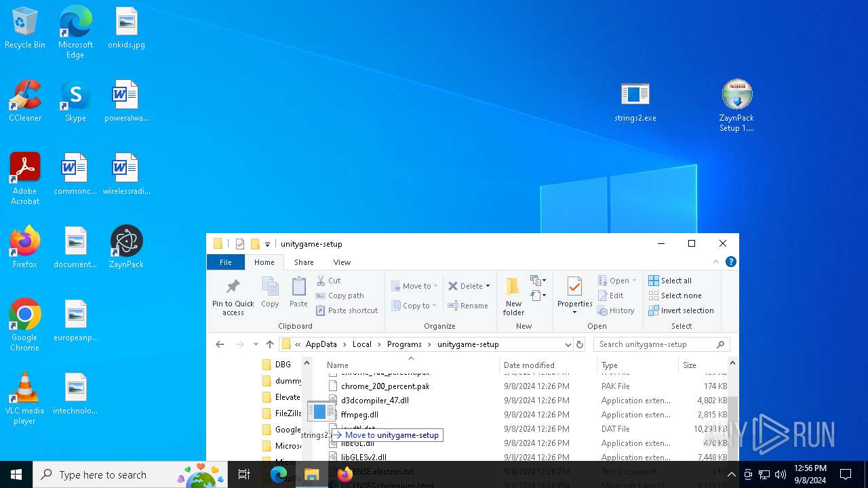Click Select none in ribbon
The height and width of the screenshot is (488, 868).
click(675, 296)
